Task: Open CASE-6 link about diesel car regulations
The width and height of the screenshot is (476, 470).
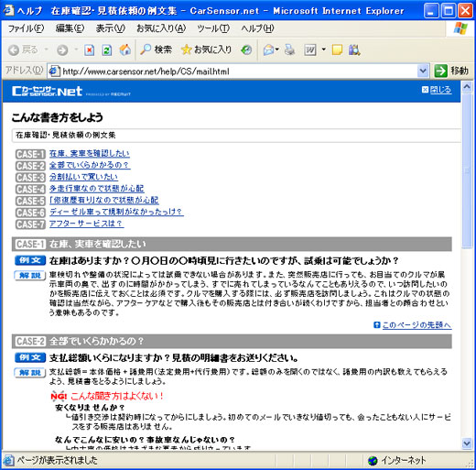Action: tap(116, 212)
